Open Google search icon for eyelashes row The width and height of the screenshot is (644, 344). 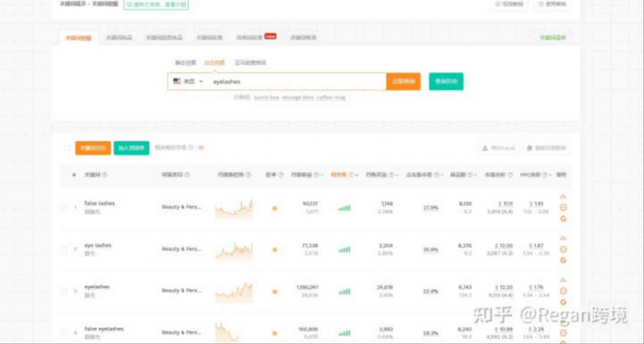pyautogui.click(x=563, y=302)
